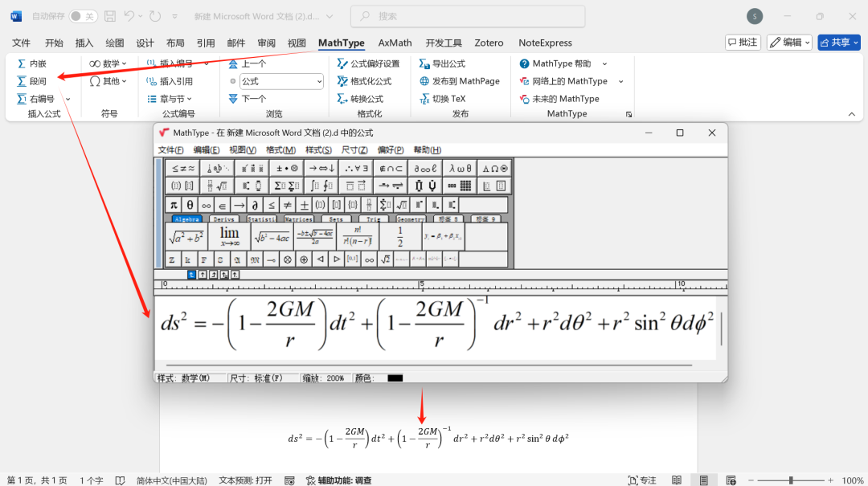The image size is (868, 486).
Task: Click the zoom slider in status bar
Action: (791, 480)
